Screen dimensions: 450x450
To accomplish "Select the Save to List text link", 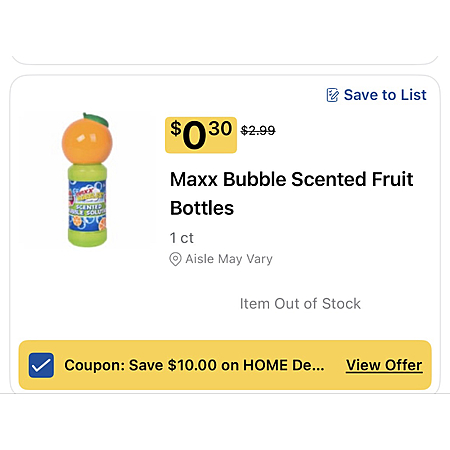I will coord(385,95).
